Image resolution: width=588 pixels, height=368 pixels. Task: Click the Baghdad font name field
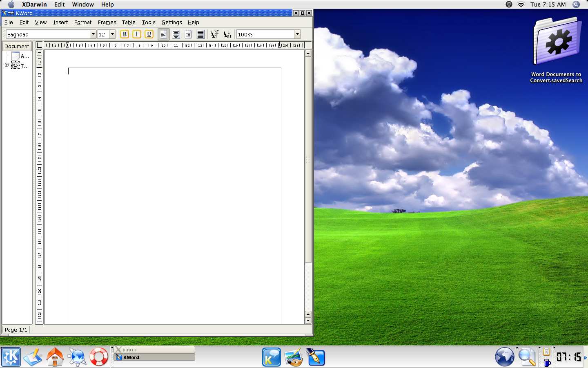pos(48,34)
